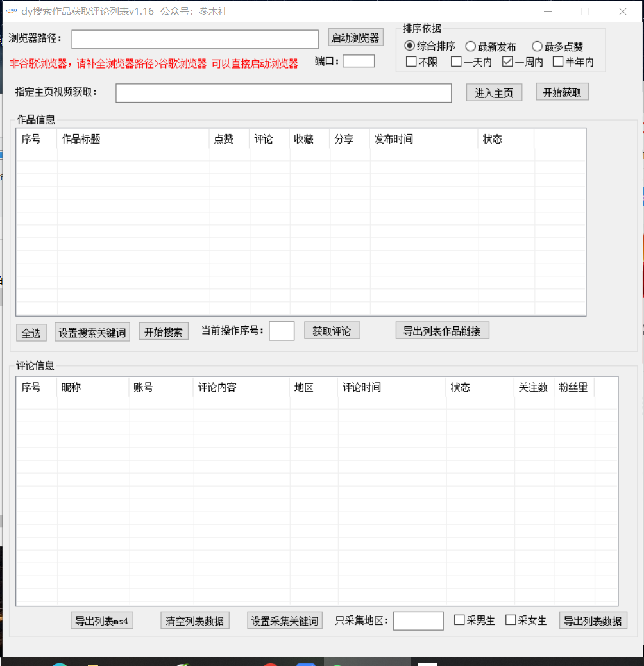Click the 进入主页 button
The width and height of the screenshot is (644, 666).
click(494, 92)
